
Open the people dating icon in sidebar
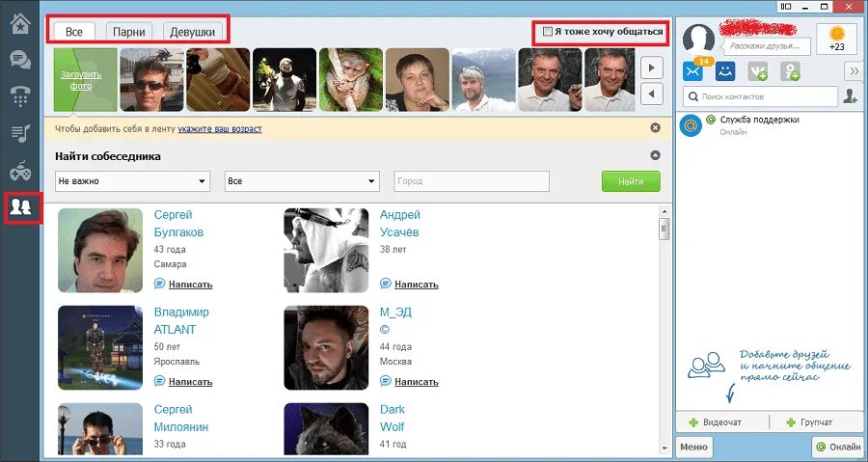click(20, 207)
